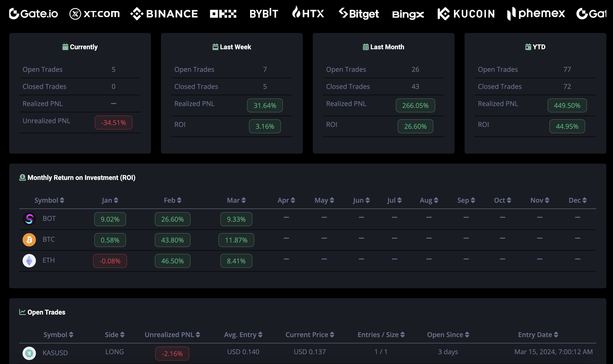
Task: Sort ROI table by Symbol
Action: [49, 200]
